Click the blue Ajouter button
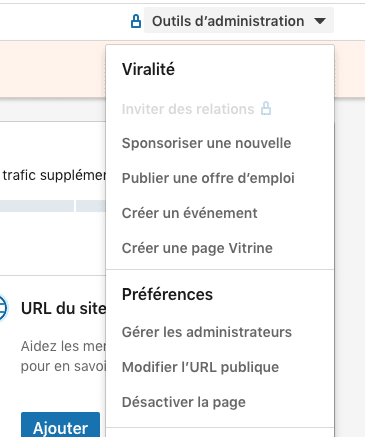365x437 pixels. click(x=60, y=425)
